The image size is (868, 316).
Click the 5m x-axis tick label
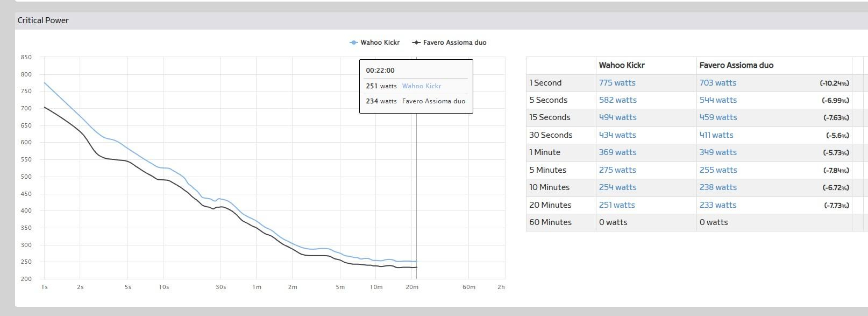point(340,287)
